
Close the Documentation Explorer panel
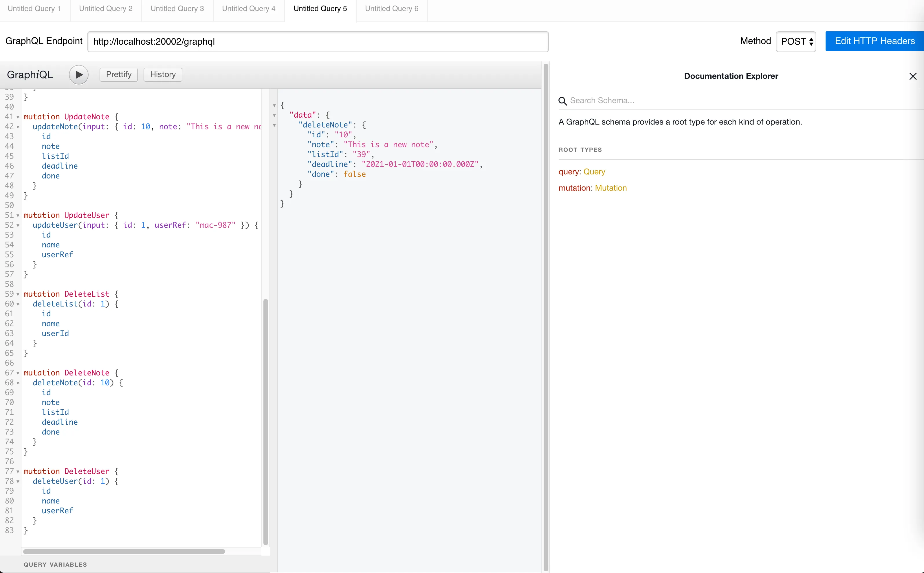tap(913, 76)
